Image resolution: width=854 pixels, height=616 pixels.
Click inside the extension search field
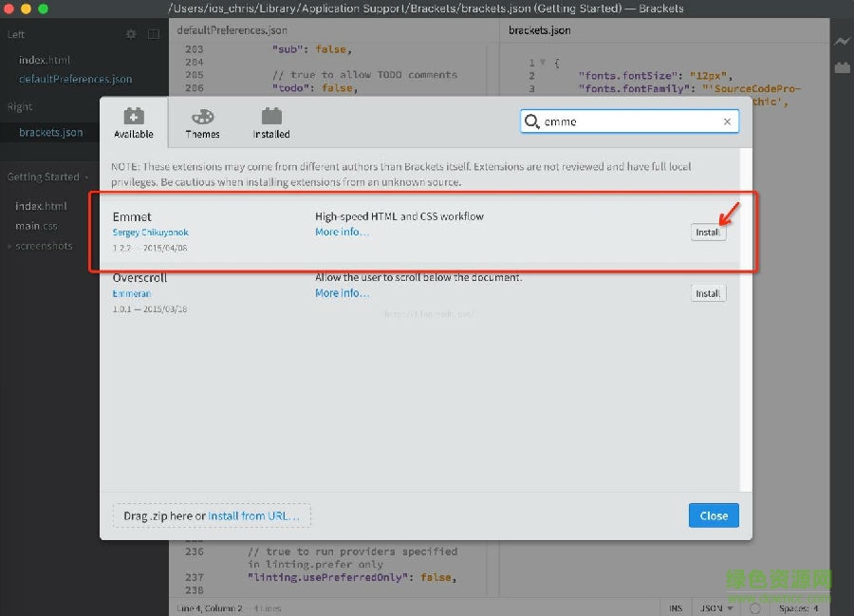point(626,121)
